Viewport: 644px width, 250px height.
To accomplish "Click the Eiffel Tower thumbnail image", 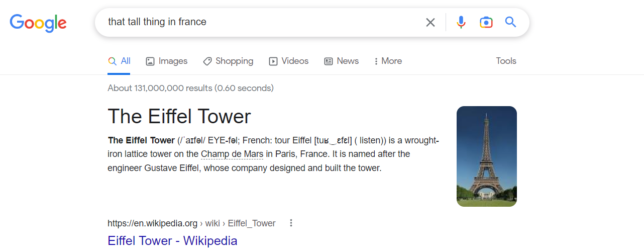I will 486,156.
